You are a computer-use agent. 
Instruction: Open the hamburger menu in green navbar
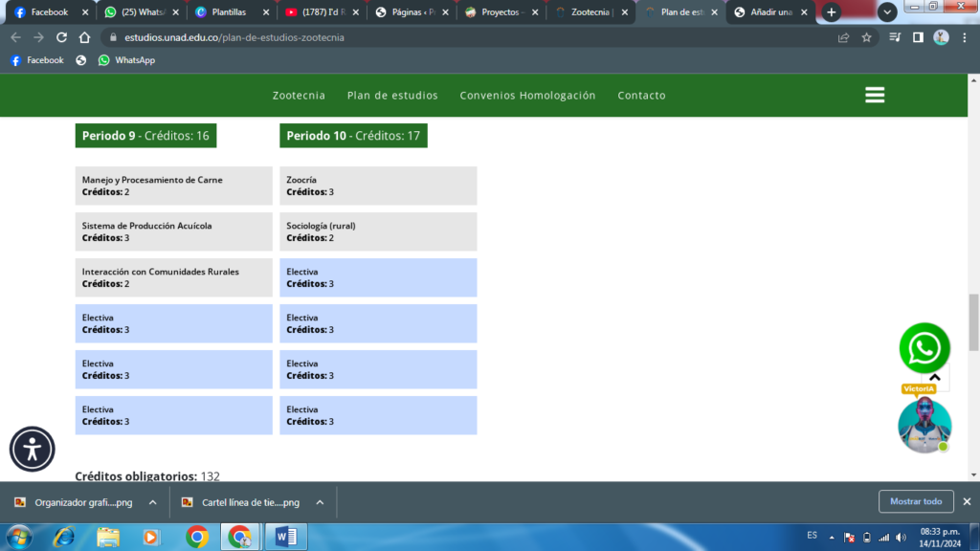click(x=874, y=95)
